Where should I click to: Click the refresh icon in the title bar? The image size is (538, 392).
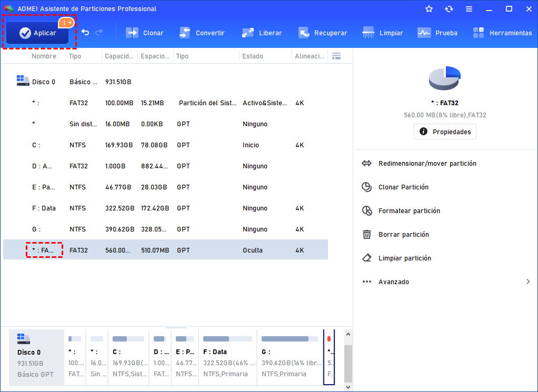[449, 9]
